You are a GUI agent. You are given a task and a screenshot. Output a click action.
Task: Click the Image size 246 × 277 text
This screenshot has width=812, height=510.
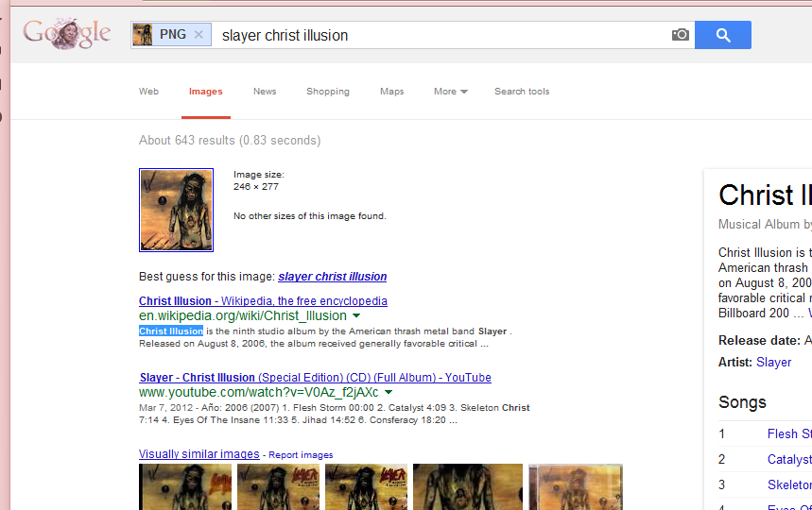258,180
